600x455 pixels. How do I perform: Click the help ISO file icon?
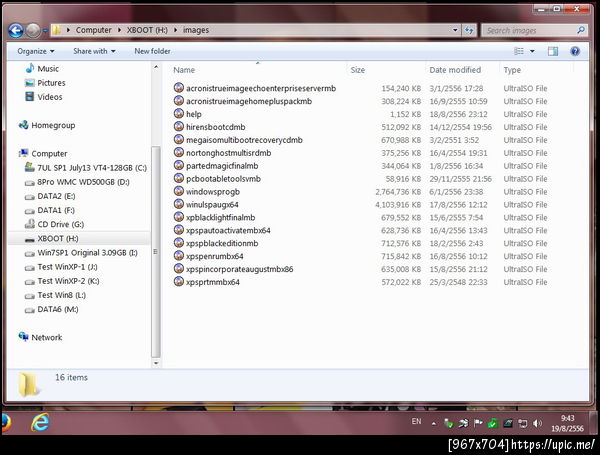tap(179, 114)
